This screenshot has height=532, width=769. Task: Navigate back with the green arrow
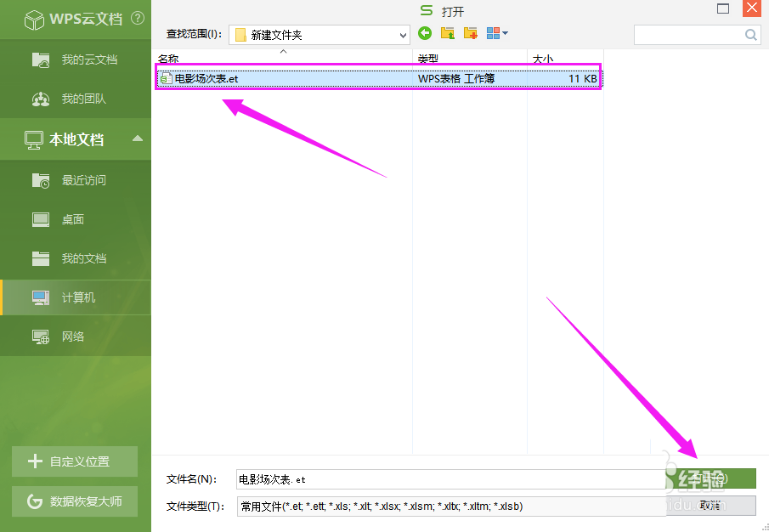pos(424,33)
